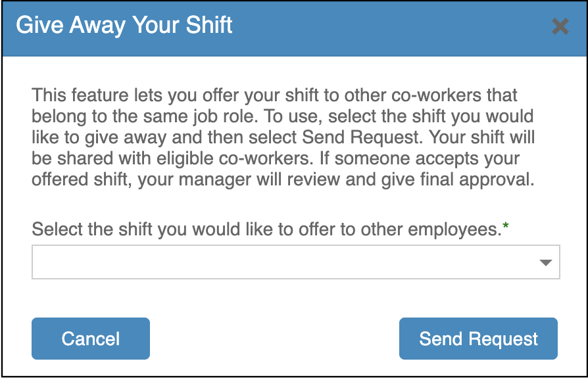Click the dropdown arrow for shift selection
The image size is (588, 380).
coord(545,263)
